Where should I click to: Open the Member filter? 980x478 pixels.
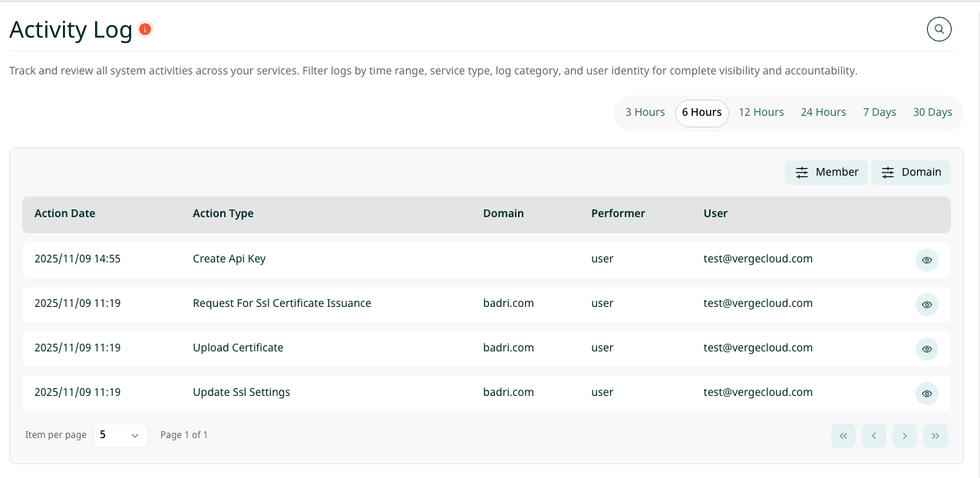coord(826,173)
